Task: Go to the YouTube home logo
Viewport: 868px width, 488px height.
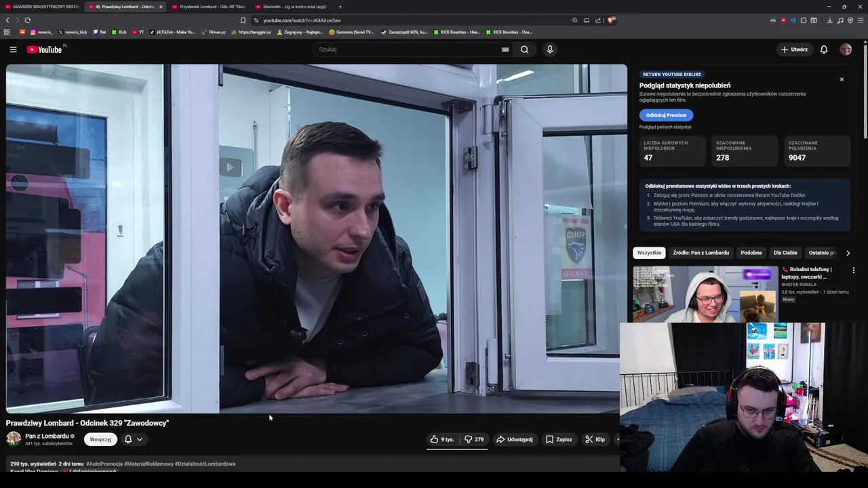Action: pyautogui.click(x=45, y=49)
